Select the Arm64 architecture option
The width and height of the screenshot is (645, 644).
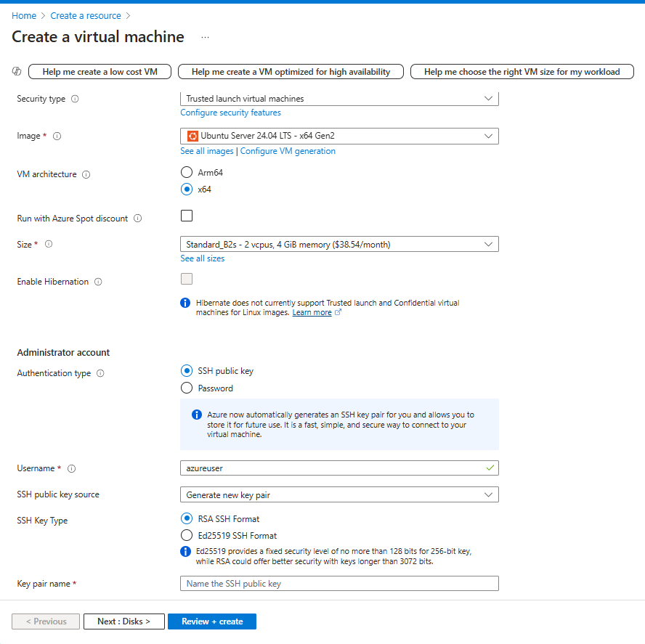pos(187,172)
